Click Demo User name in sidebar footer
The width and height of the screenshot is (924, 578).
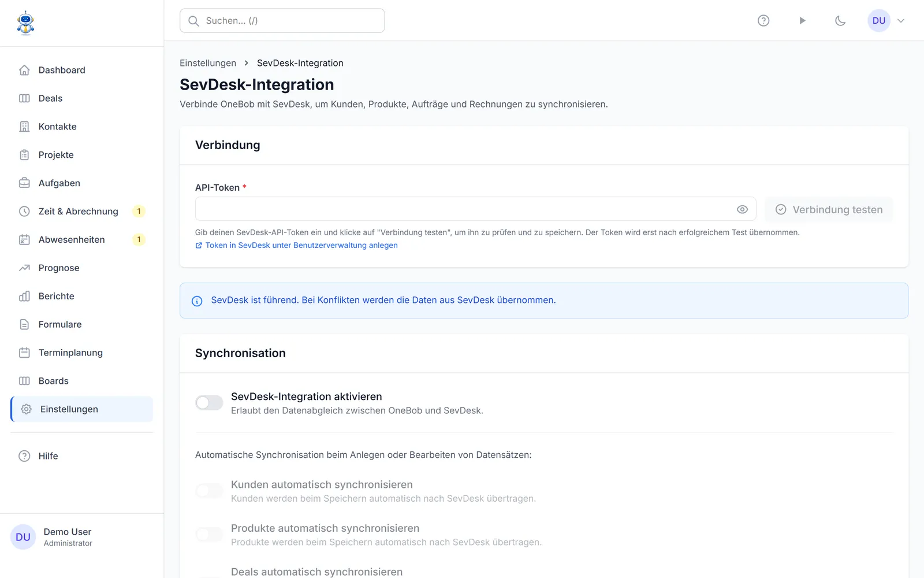68,532
